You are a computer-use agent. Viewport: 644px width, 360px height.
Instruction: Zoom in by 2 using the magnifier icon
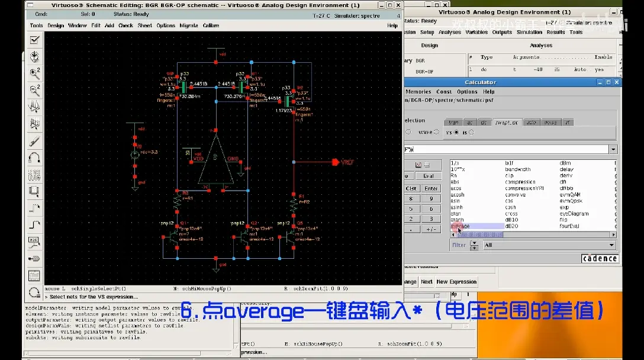[34, 73]
